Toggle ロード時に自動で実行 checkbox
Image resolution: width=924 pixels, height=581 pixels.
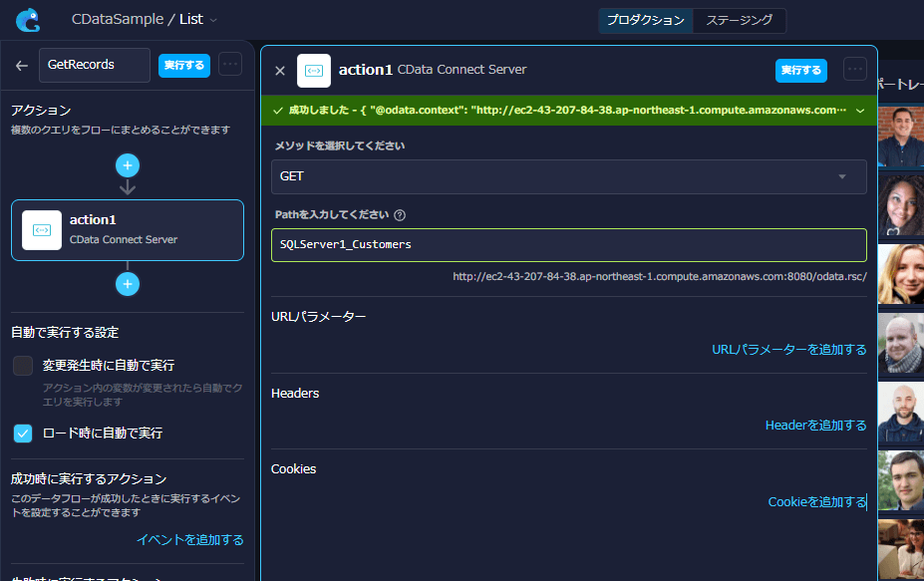point(23,434)
